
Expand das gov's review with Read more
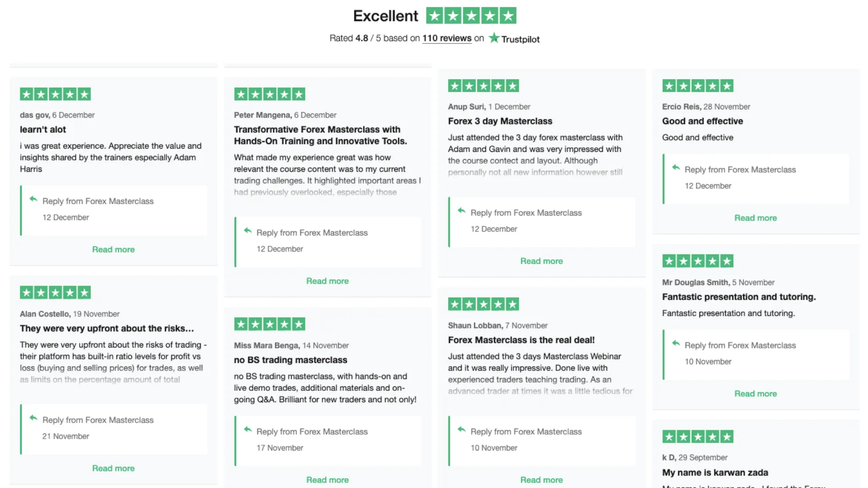click(x=113, y=249)
